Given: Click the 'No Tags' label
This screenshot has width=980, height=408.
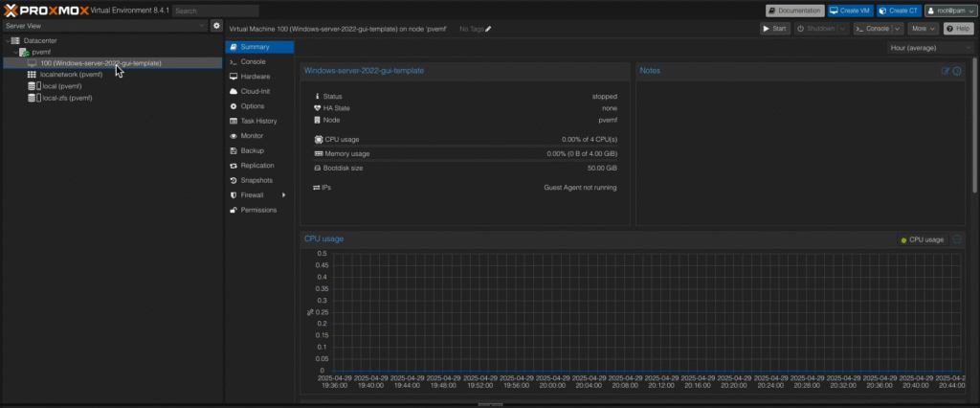Looking at the screenshot, I should coord(472,29).
